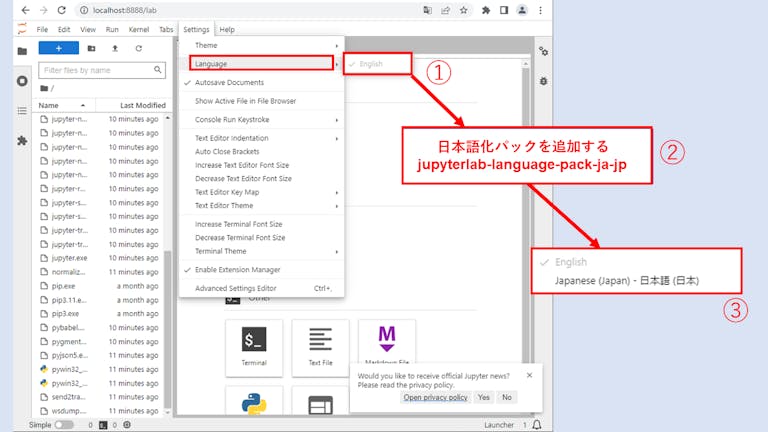This screenshot has width=768, height=432.
Task: Click Yes on Jupyter news prompt
Action: coord(483,397)
